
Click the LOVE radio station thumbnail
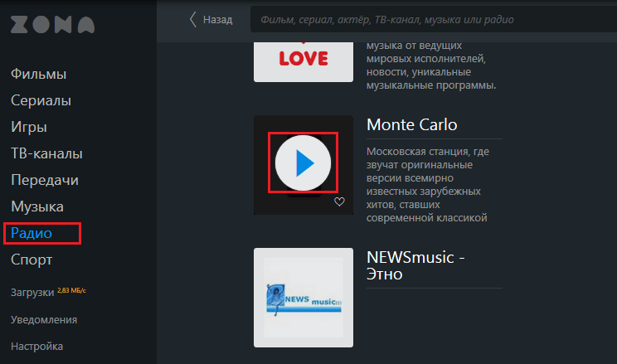coord(304,62)
